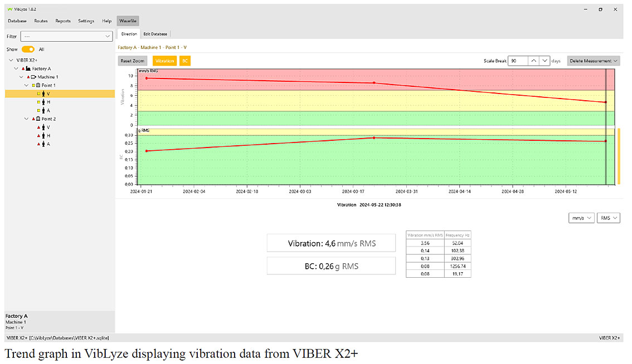Click the Vibration: 4,6 mm/s RMS box
Viewport: 632px width, 364px height.
tap(331, 243)
